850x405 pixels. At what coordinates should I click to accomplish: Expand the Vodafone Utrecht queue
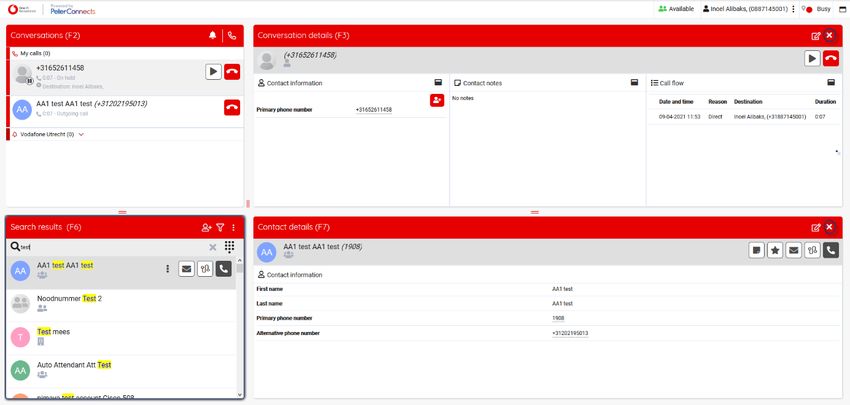pos(81,134)
